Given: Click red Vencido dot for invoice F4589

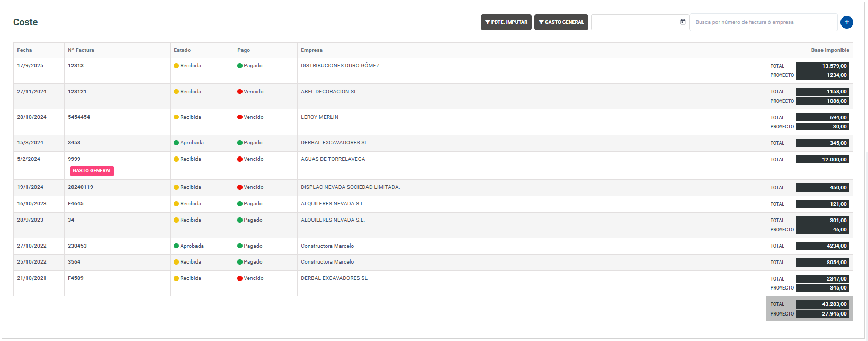Looking at the screenshot, I should (x=240, y=278).
